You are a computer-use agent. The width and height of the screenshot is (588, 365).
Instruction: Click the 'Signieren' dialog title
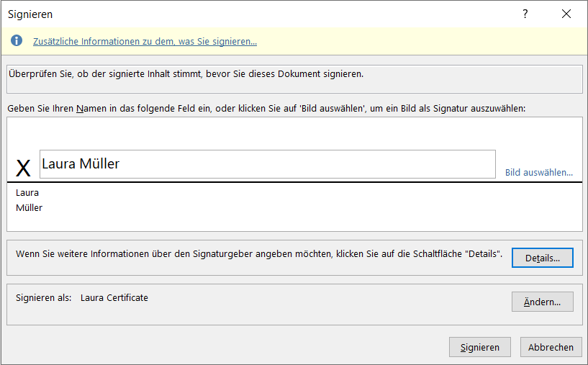point(30,14)
